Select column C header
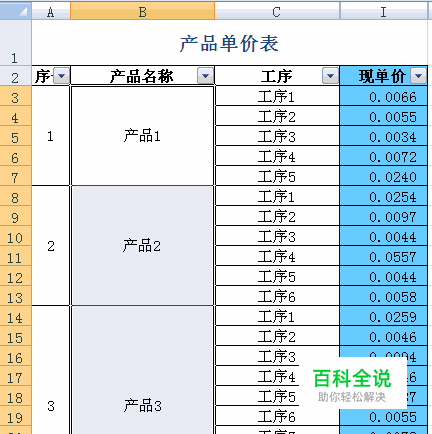The width and height of the screenshot is (432, 434). tap(277, 11)
